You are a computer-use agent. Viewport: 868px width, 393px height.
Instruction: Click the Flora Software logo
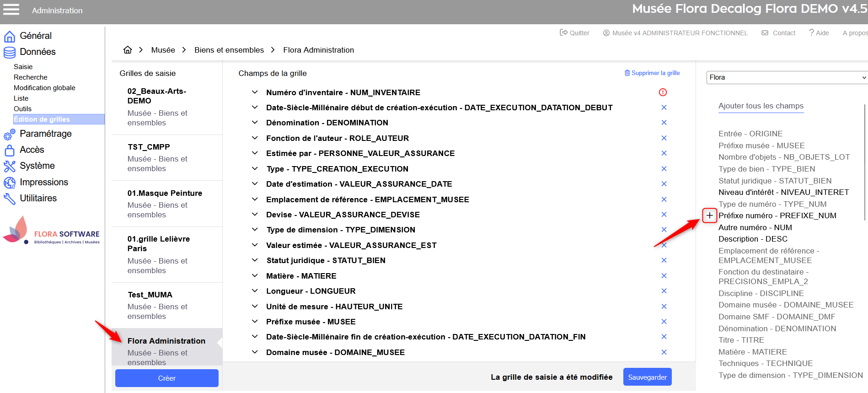click(51, 231)
